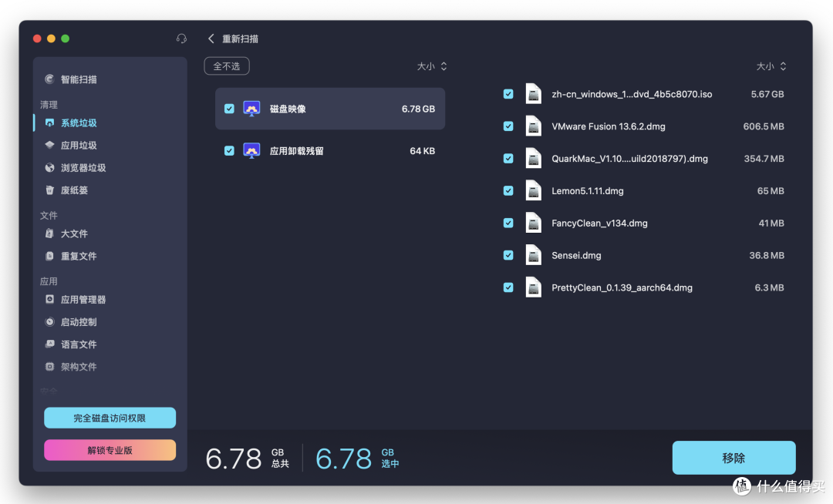Uncheck the FancyClean_v134.dmg checkbox

pyautogui.click(x=508, y=223)
